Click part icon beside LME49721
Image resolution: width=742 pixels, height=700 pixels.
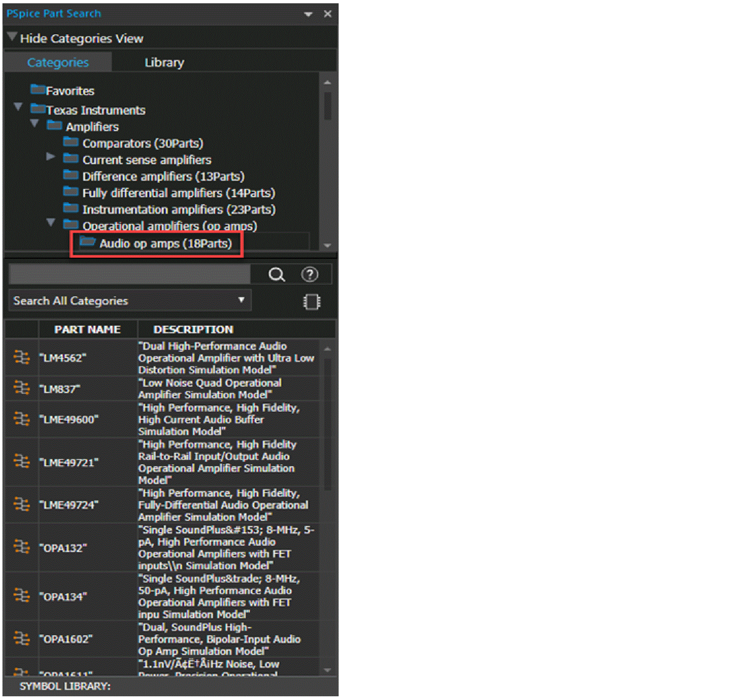(x=21, y=462)
